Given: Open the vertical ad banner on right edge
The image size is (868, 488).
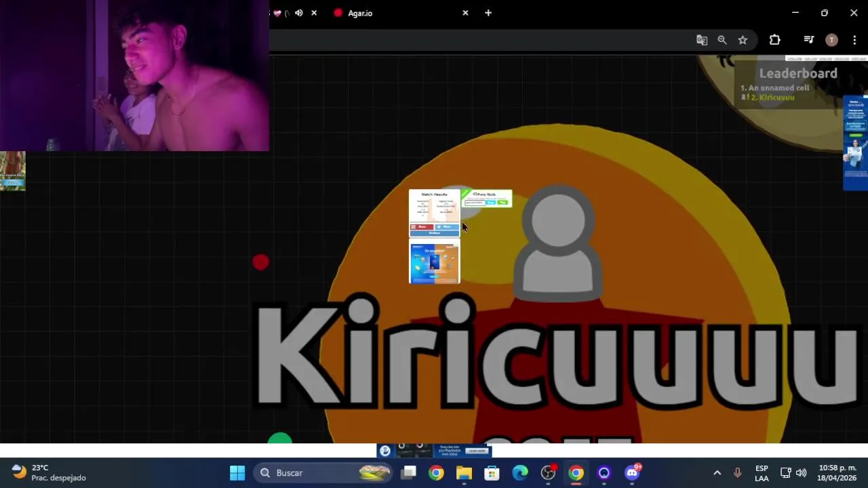Looking at the screenshot, I should tap(855, 143).
